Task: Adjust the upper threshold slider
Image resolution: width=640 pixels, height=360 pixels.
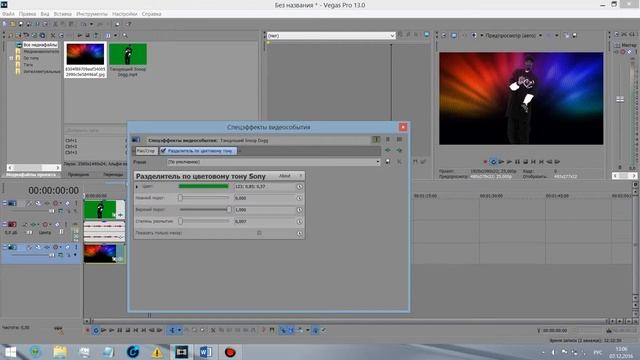Action: pyautogui.click(x=204, y=209)
